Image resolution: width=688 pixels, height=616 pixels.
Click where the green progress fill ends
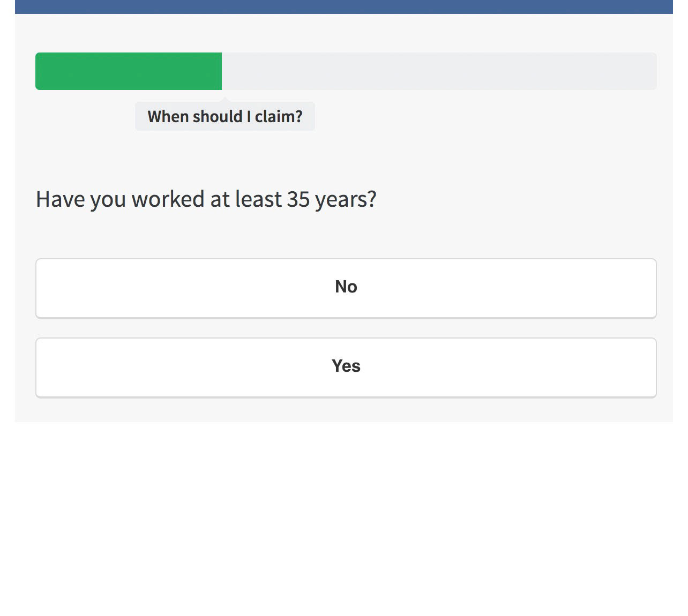[221, 71]
